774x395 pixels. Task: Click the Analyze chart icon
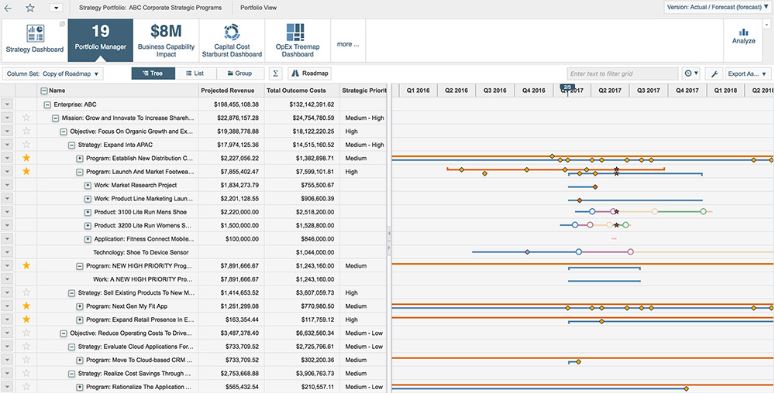point(744,36)
